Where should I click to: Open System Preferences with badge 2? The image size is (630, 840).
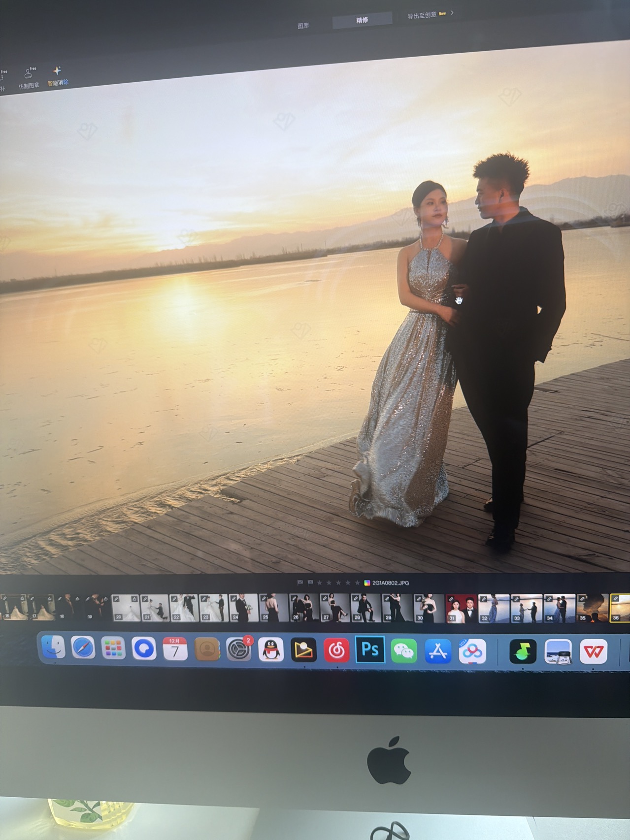tap(239, 649)
